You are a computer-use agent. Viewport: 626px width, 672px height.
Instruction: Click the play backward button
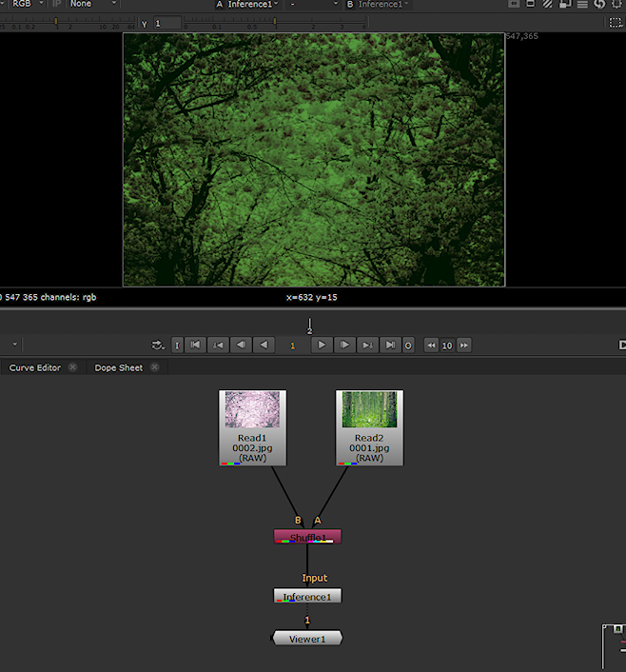(x=264, y=345)
